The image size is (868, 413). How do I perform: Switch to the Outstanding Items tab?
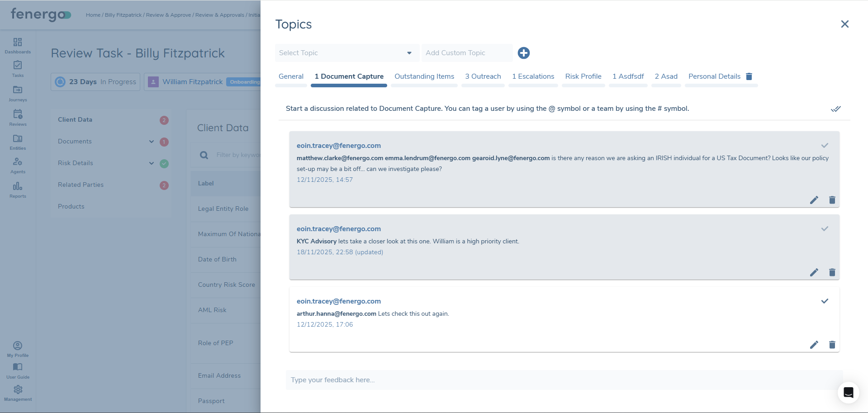click(x=424, y=76)
